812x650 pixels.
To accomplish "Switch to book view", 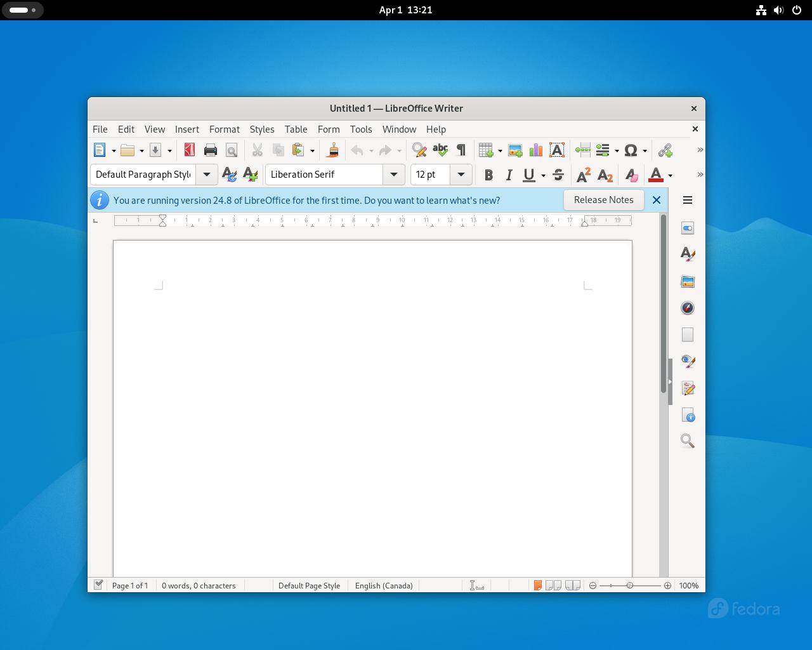I will pyautogui.click(x=573, y=585).
